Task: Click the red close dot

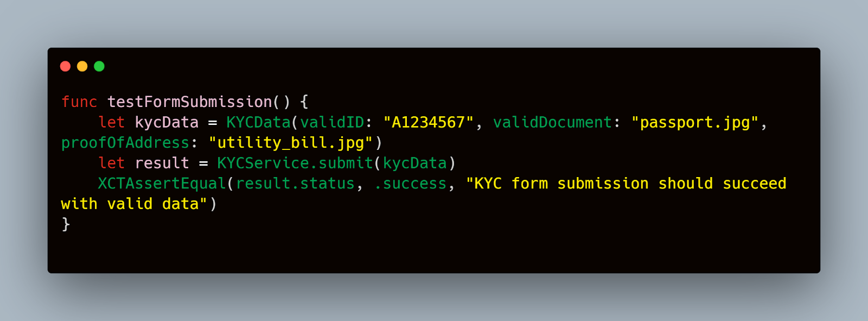Action: coord(65,66)
